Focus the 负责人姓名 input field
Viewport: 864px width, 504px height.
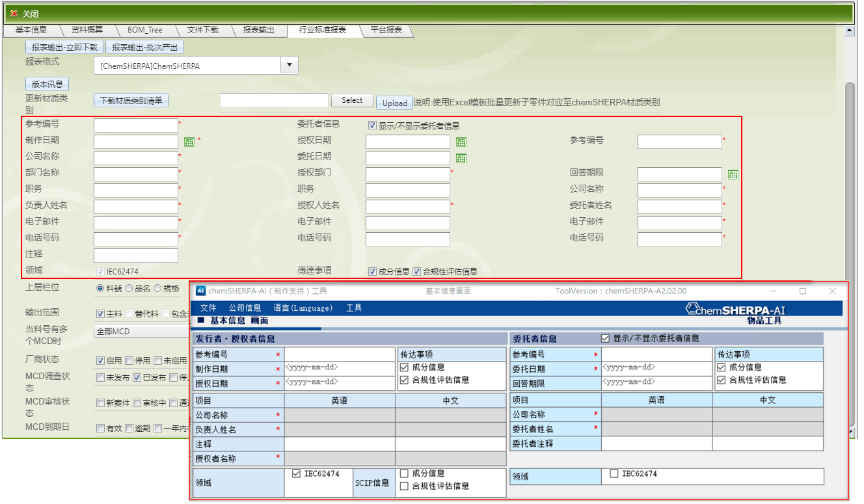[136, 207]
